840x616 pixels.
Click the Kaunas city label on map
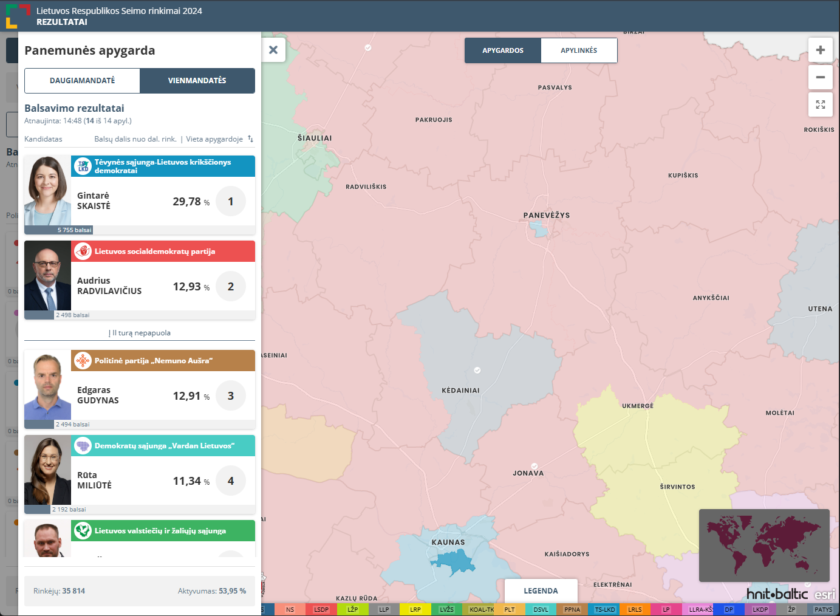(448, 542)
